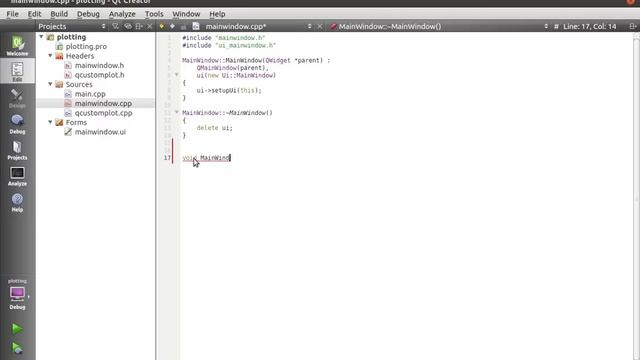640x360 pixels.
Task: Start debugging with the run-debug button
Action: [17, 348]
